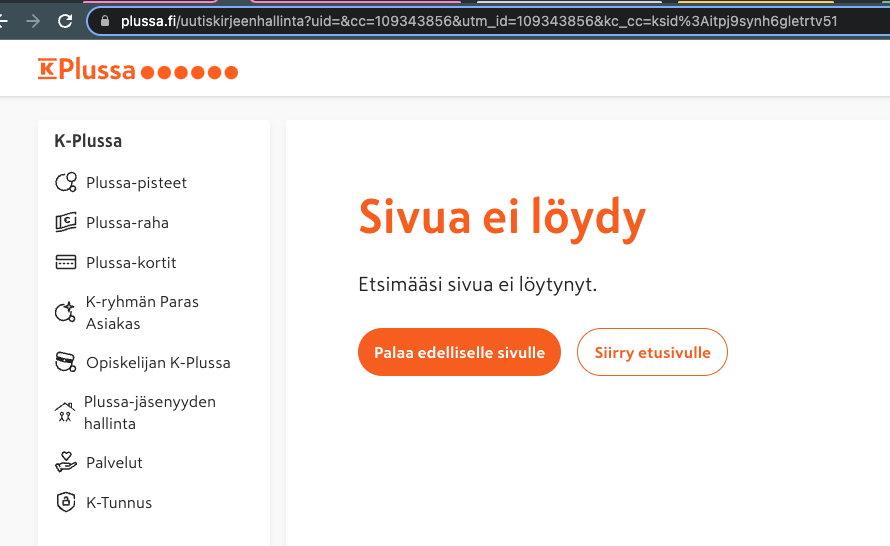Viewport: 890px width, 546px height.
Task: Click the browser forward arrow
Action: (x=33, y=21)
